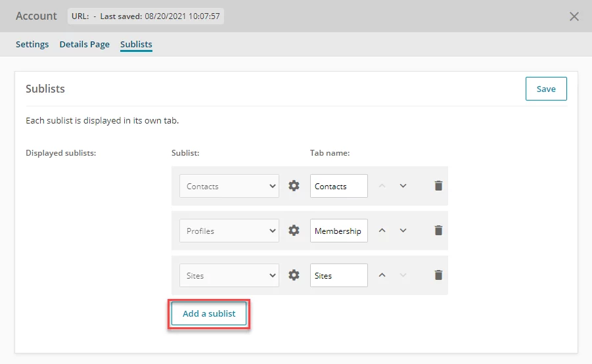Viewport: 592px width, 364px height.
Task: Click Add a sublist button
Action: coord(209,313)
